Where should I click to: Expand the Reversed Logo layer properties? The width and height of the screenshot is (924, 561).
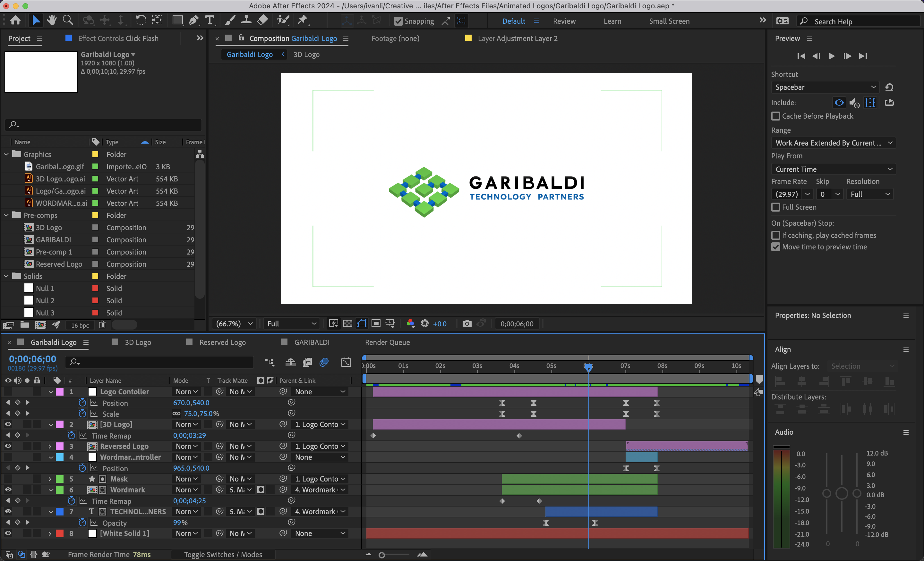click(50, 446)
